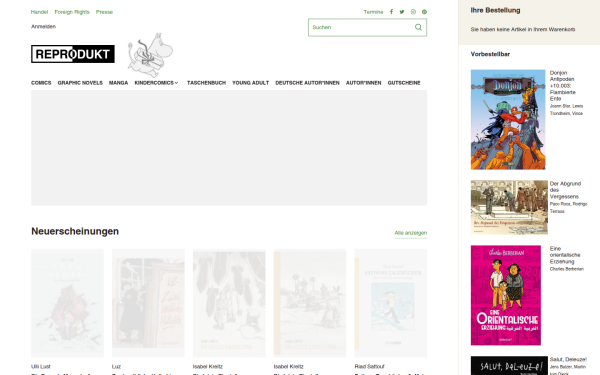Image resolution: width=600 pixels, height=375 pixels.
Task: Open the Reprodukt Twitter icon
Action: (x=402, y=12)
